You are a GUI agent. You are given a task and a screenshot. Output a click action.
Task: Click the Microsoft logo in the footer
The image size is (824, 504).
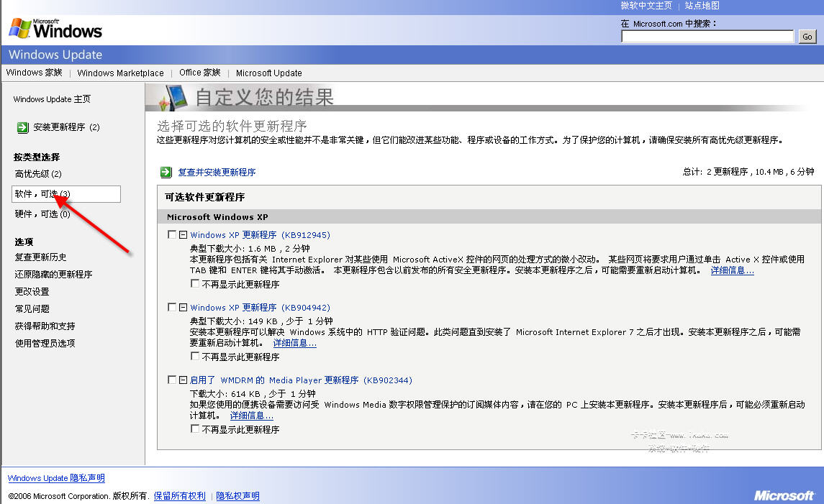pyautogui.click(x=784, y=495)
